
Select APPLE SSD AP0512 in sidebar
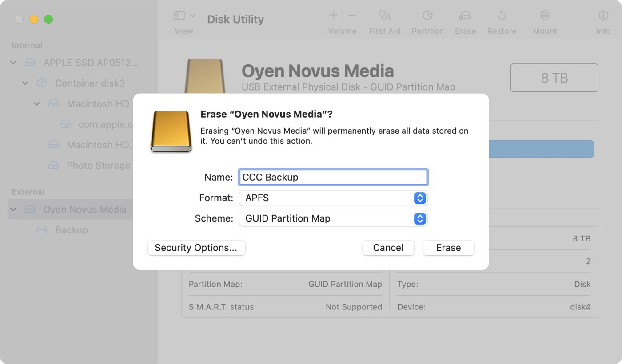pyautogui.click(x=91, y=63)
